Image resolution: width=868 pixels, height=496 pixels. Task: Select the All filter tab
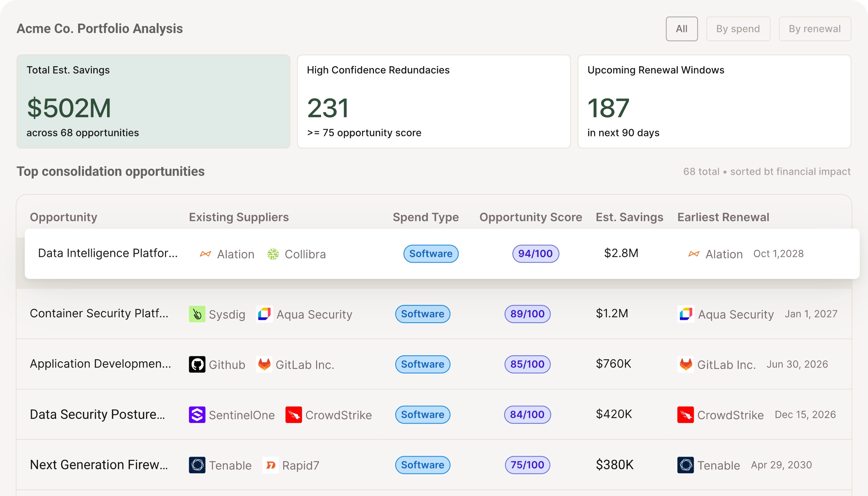pos(682,29)
